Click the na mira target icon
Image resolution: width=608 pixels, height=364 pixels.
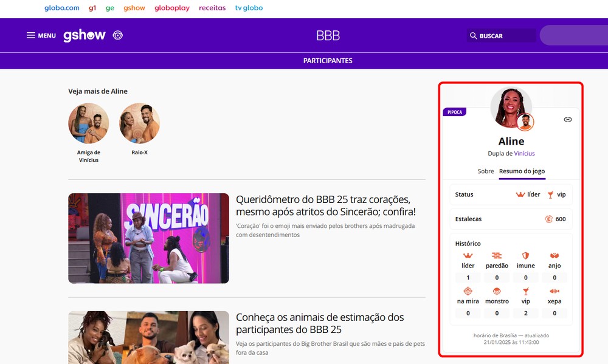(468, 290)
